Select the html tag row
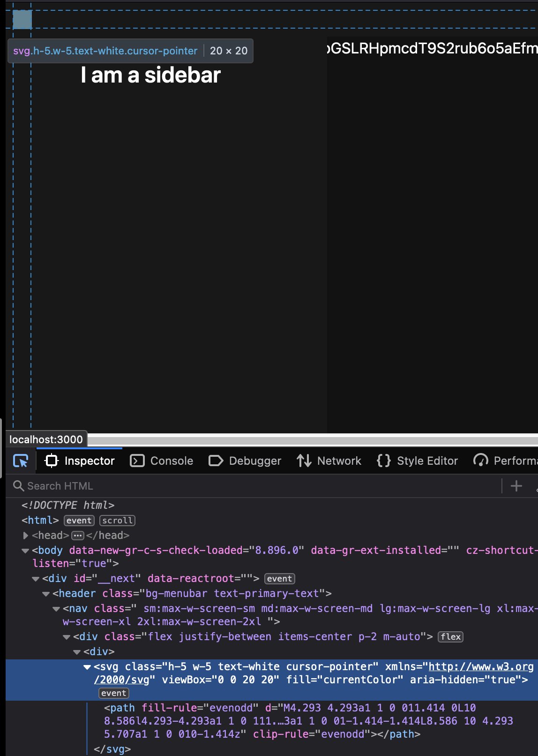Viewport: 538px width, 756px height. tap(40, 521)
